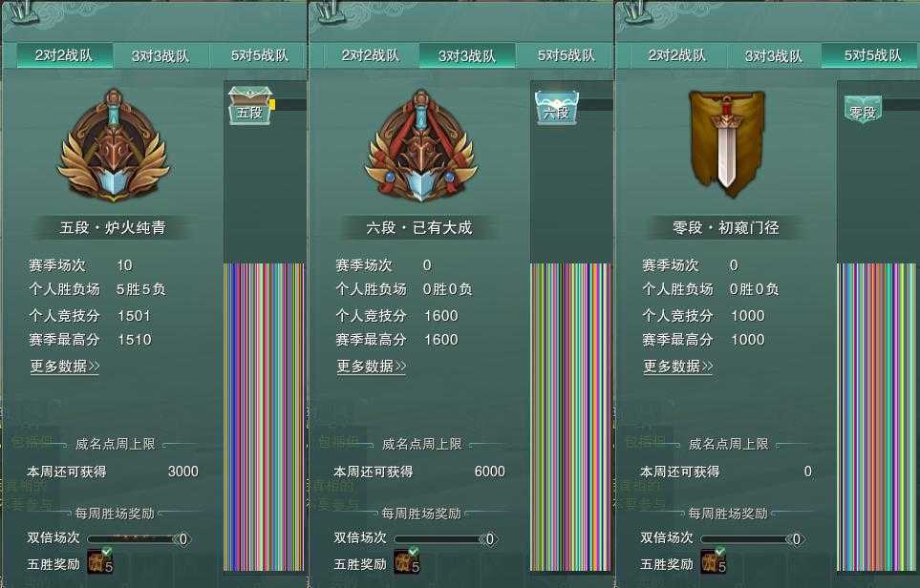
Task: Click the 5对5战队 tab in the middle panel
Action: tap(567, 55)
